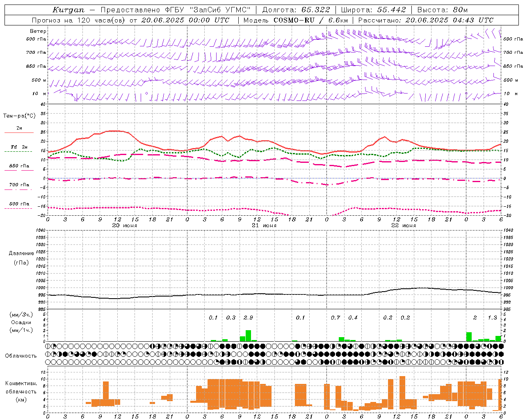Click the "700 гПа" temperature legend label
Viewport: 525px width, 420px height.
[19, 185]
